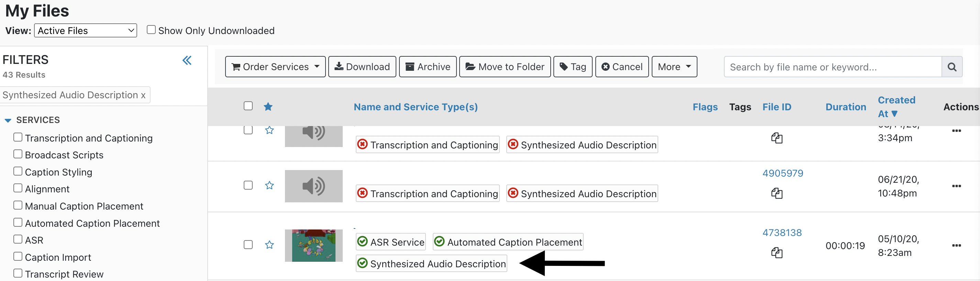980x281 pixels.
Task: Star the file created at 3:34pm
Action: (x=269, y=131)
